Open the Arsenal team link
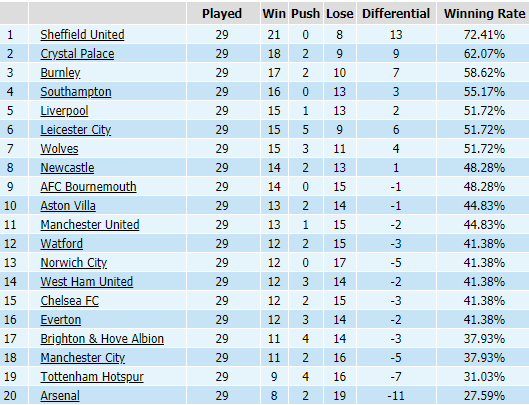 click(60, 396)
